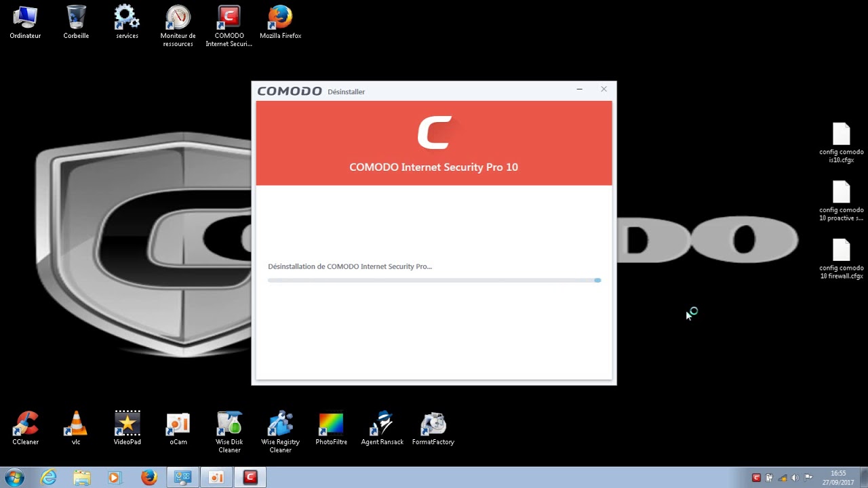Click 'Désinstallation de COMODO Internet Security Pro...' text
Screen dimensions: 868x488
point(350,266)
